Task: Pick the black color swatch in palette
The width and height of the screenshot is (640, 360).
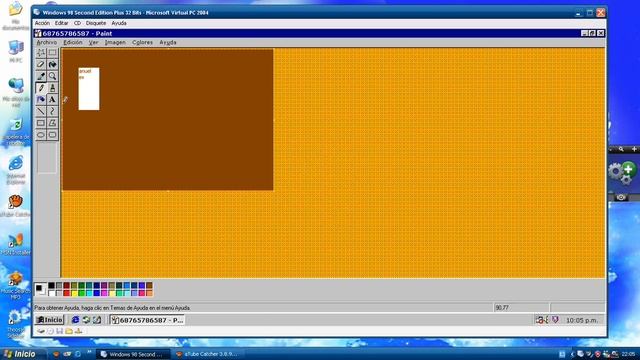Action: (51, 286)
